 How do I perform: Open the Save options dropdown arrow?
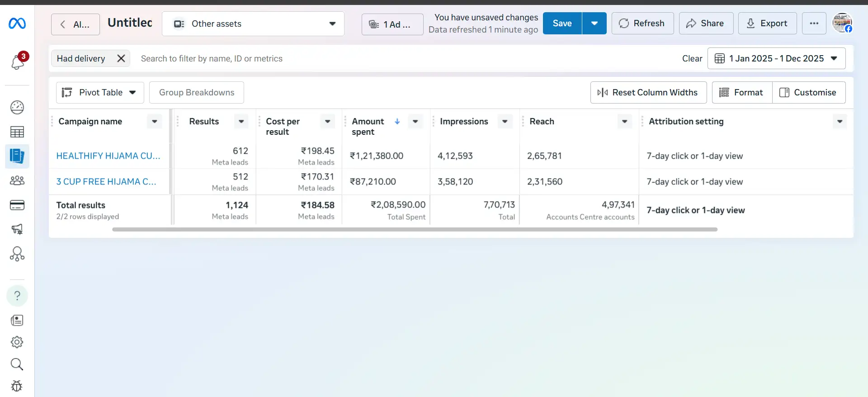point(594,24)
